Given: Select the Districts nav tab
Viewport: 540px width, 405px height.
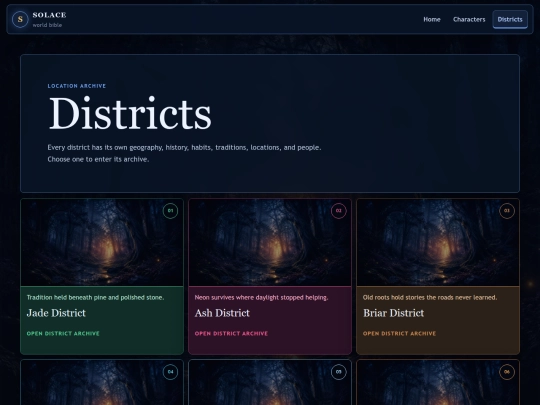Looking at the screenshot, I should coord(510,20).
